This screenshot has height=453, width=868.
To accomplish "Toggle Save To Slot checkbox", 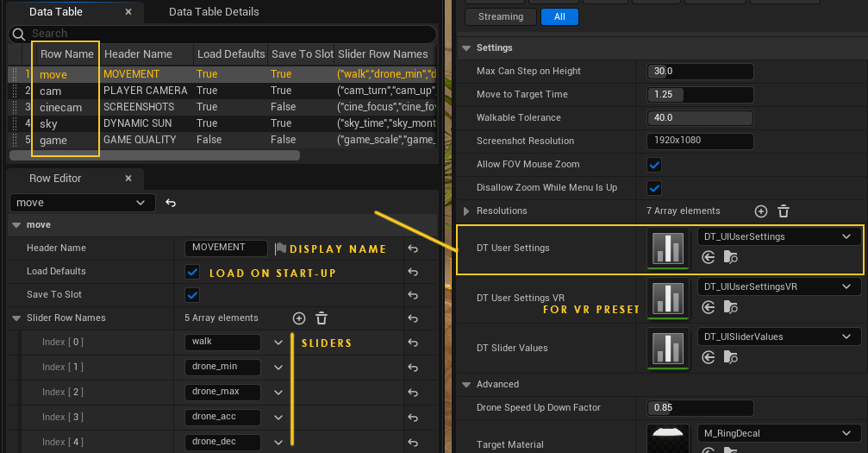I will [x=192, y=295].
